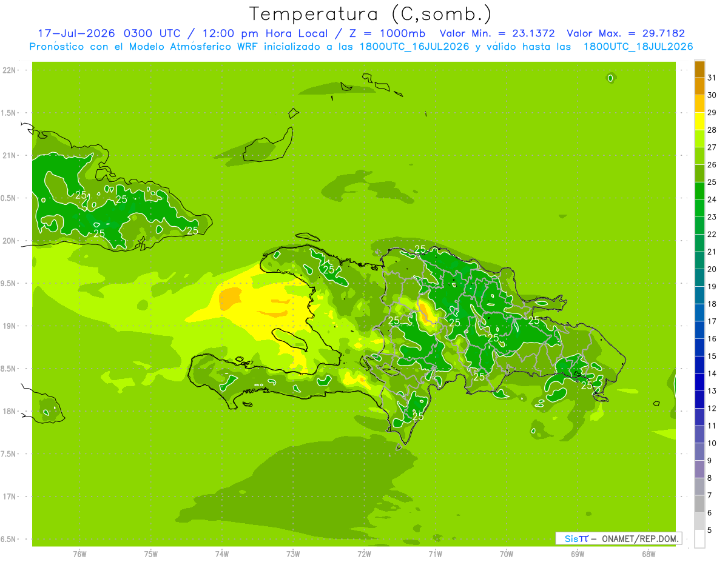Image resolution: width=728 pixels, height=562 pixels.
Task: Click the '19N' latitude axis label
Action: [8, 326]
